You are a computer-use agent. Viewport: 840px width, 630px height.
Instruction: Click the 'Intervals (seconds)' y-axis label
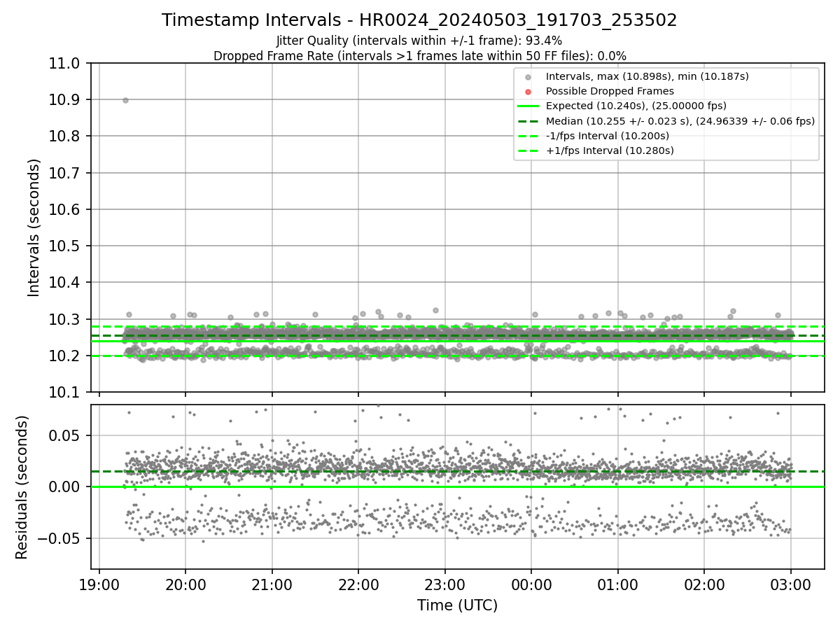click(34, 227)
